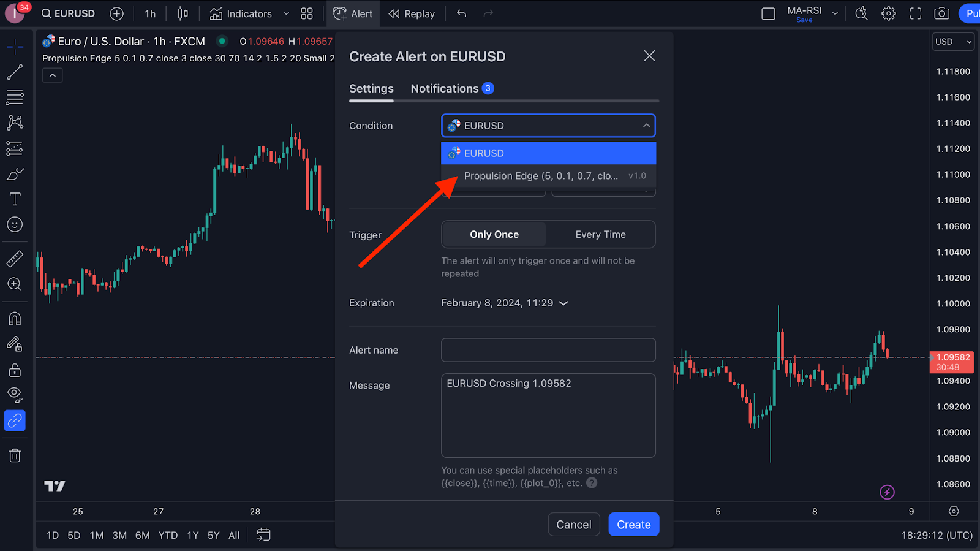Viewport: 980px width, 551px height.
Task: Expand the MA-RSI layout dropdown chevron
Action: tap(834, 13)
